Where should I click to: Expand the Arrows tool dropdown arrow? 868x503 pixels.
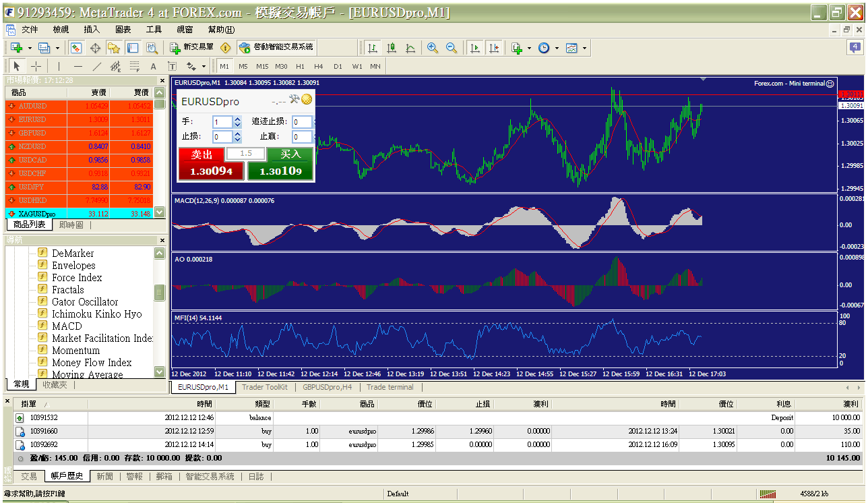click(204, 66)
